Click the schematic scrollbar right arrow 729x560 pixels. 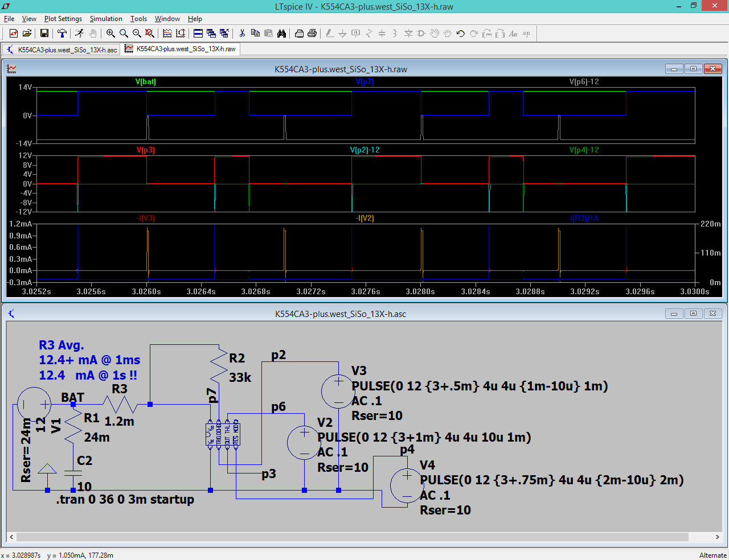pyautogui.click(x=718, y=537)
